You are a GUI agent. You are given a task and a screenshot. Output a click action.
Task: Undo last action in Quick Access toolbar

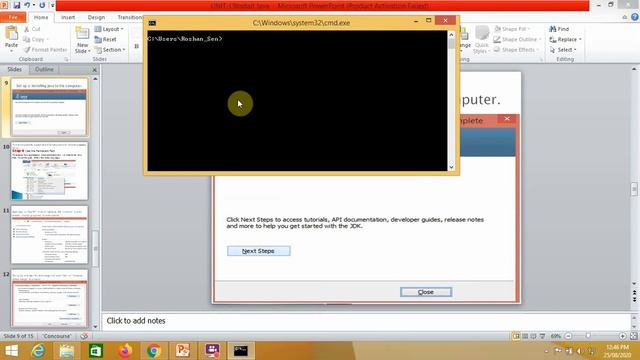27,5
